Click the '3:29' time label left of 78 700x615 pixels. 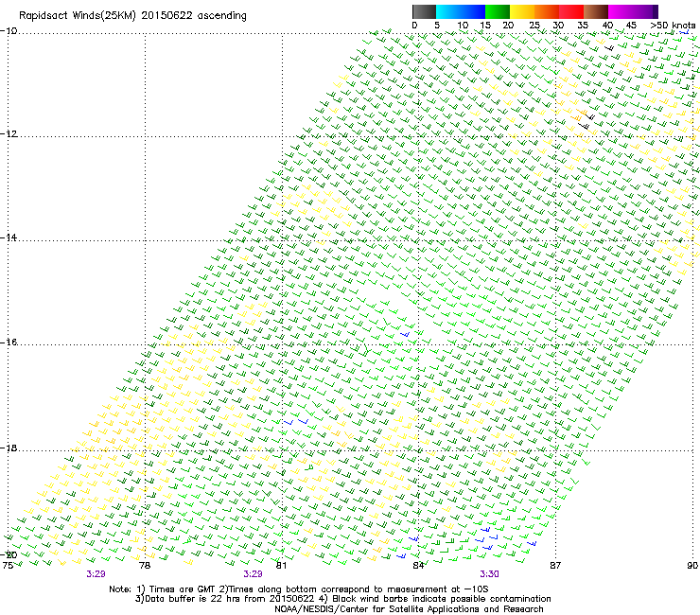click(x=96, y=574)
